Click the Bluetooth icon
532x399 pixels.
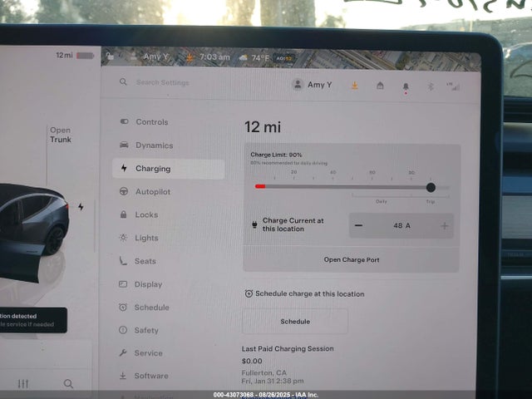[x=431, y=86]
